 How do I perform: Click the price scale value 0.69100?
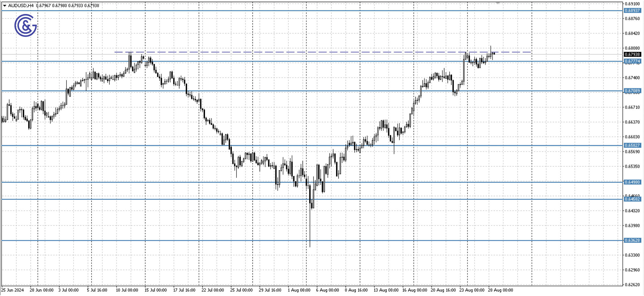pyautogui.click(x=633, y=4)
